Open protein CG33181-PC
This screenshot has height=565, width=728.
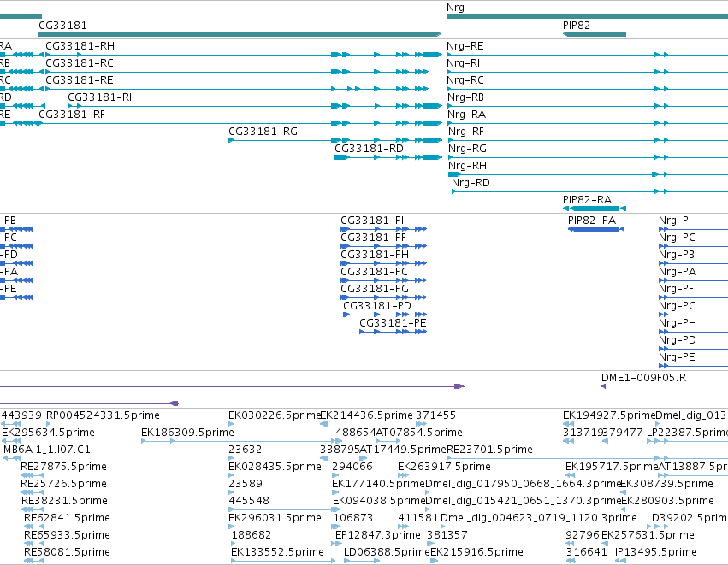coord(374,272)
